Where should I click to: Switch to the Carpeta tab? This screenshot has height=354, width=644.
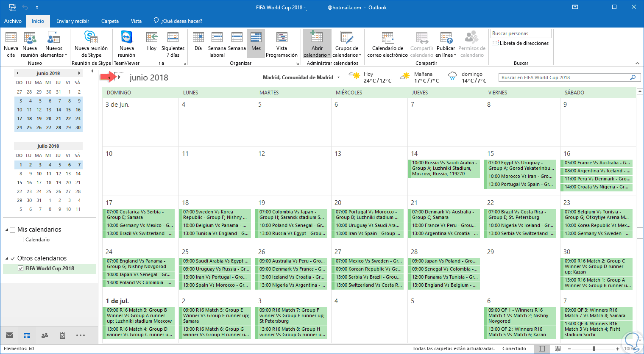pos(110,21)
